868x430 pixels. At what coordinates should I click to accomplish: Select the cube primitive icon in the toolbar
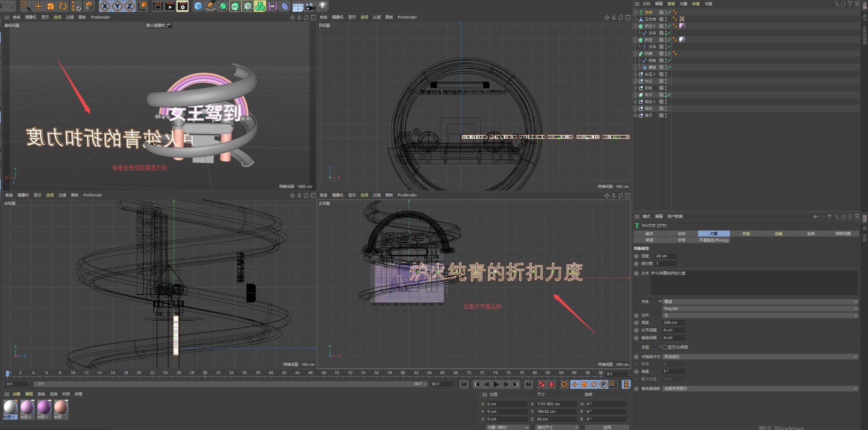199,6
